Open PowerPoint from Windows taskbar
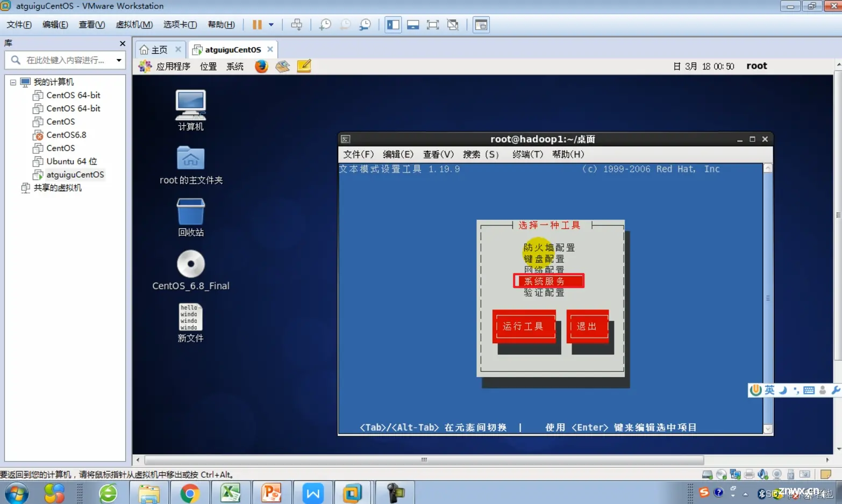Viewport: 842px width, 504px height. [x=272, y=493]
